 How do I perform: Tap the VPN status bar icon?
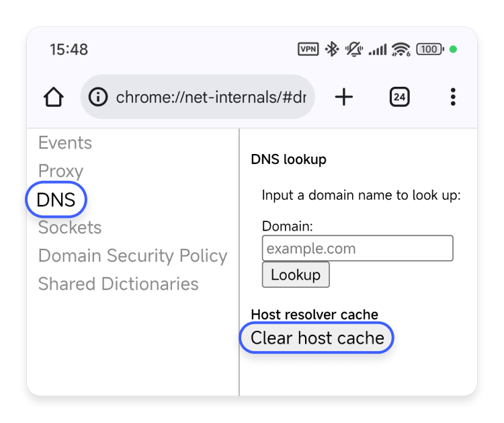click(x=308, y=49)
